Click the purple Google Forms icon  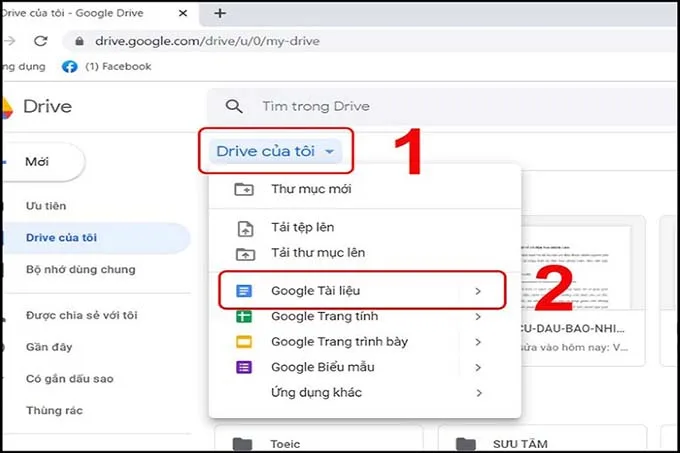[244, 368]
